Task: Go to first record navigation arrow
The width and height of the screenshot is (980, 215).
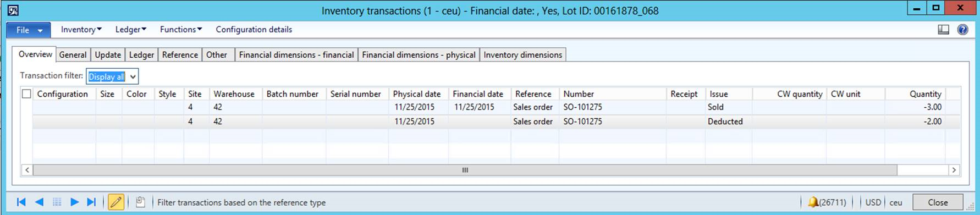Action: click(21, 202)
